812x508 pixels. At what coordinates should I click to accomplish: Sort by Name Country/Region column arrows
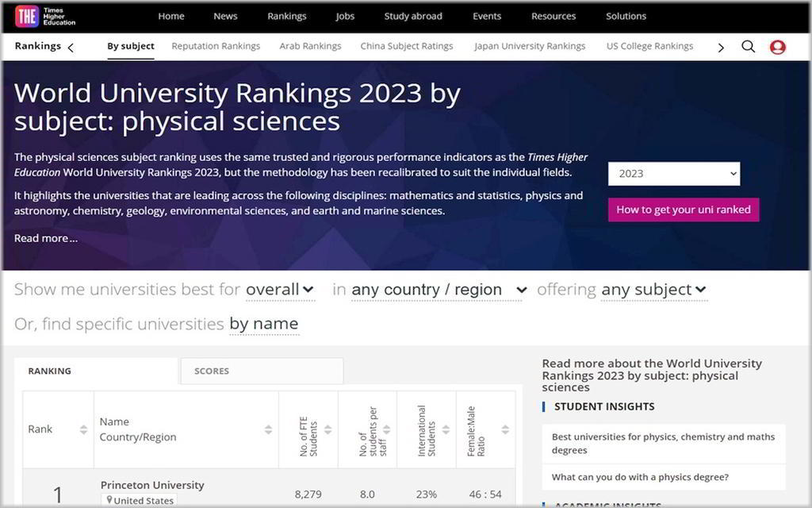coord(268,429)
